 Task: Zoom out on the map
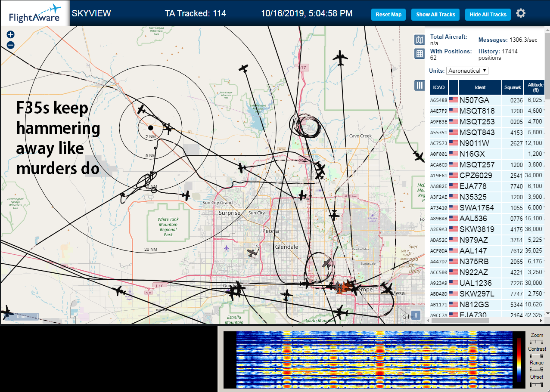11,45
